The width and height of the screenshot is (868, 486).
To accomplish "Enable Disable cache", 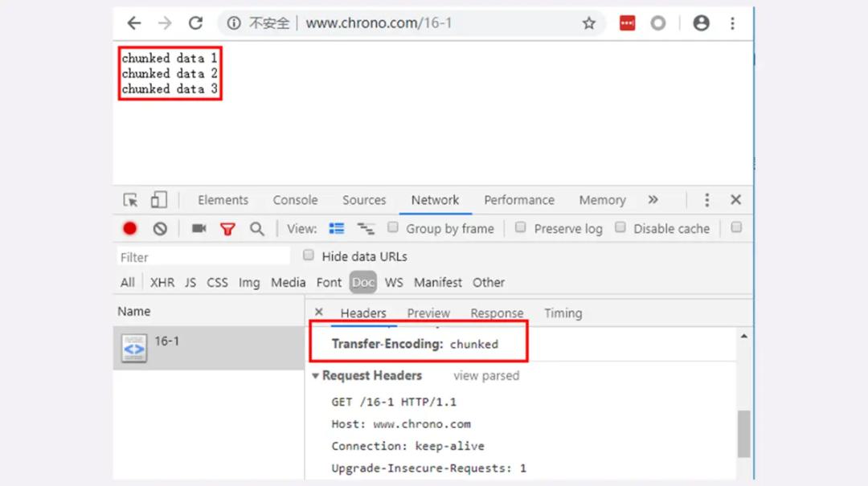I will [620, 227].
